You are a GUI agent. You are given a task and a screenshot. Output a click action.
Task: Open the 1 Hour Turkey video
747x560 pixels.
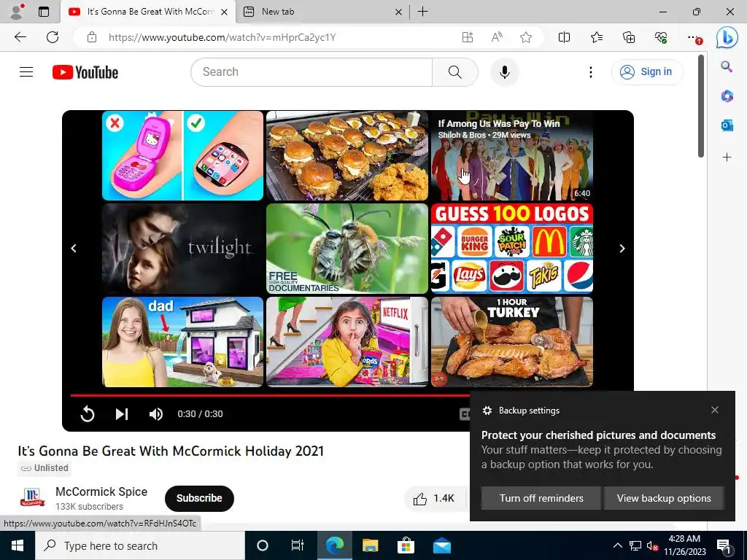(x=512, y=341)
